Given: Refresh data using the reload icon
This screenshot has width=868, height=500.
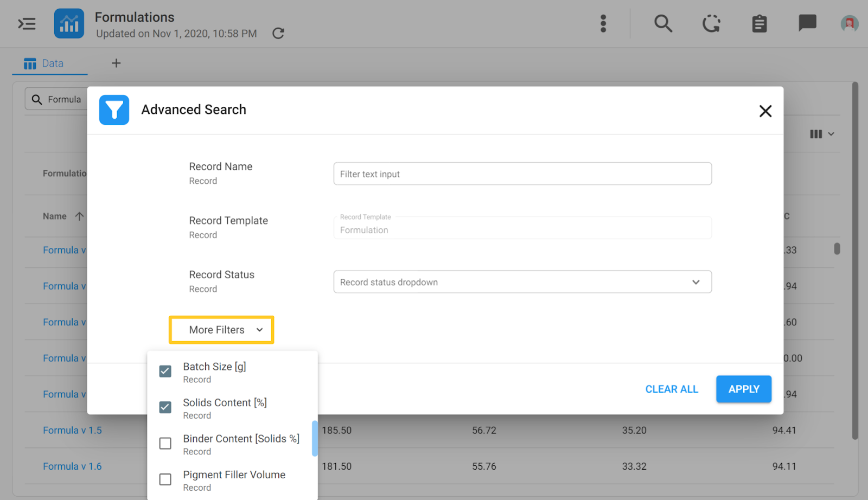Looking at the screenshot, I should pyautogui.click(x=278, y=34).
